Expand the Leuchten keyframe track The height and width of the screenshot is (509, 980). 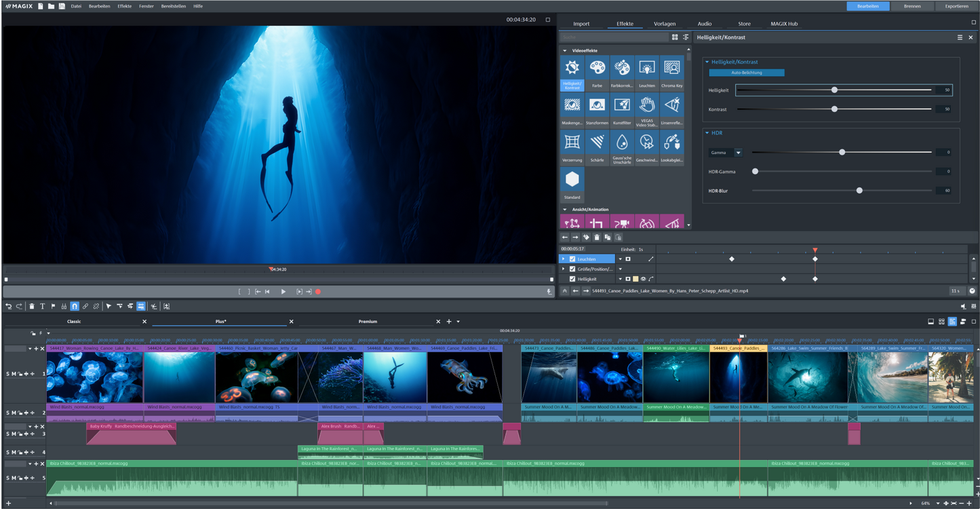tap(563, 259)
